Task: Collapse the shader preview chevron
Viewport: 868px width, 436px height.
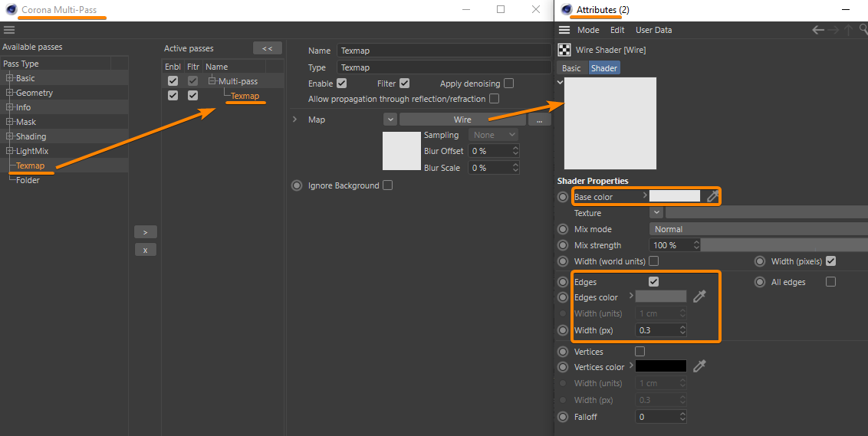Action: click(561, 82)
